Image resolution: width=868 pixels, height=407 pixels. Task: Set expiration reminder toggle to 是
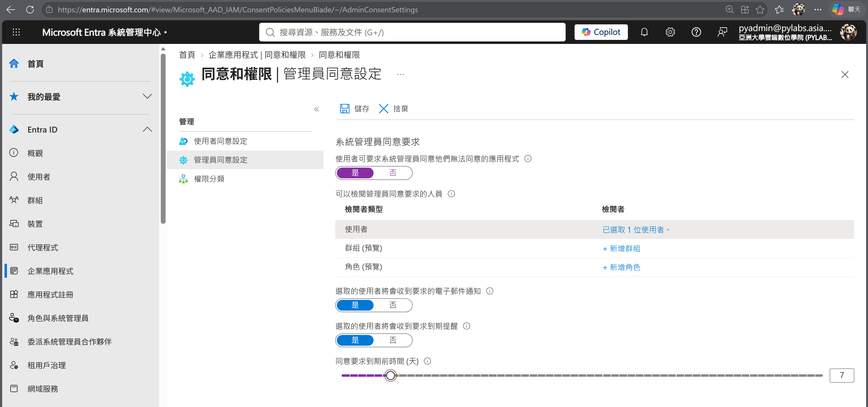(x=355, y=340)
